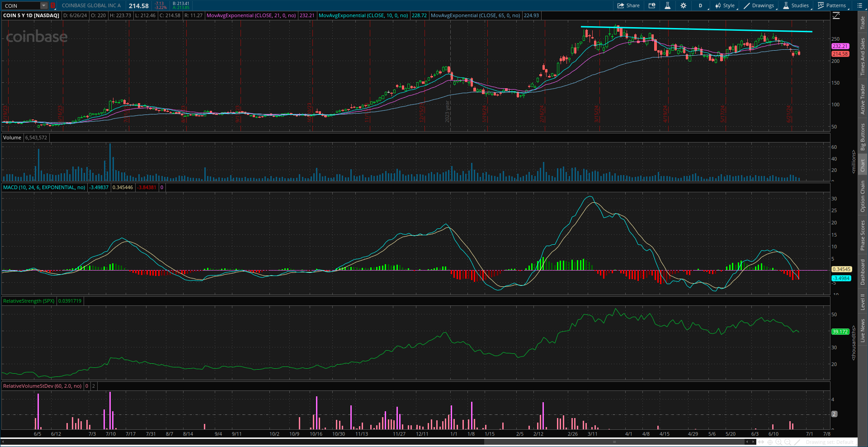
Task: Open the Drawing set: Default menu
Action: coord(830,442)
